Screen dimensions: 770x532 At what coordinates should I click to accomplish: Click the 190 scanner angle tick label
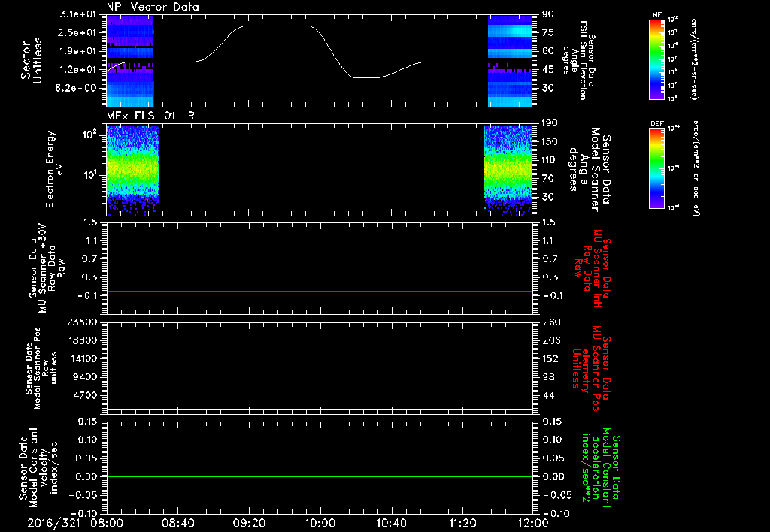[550, 123]
